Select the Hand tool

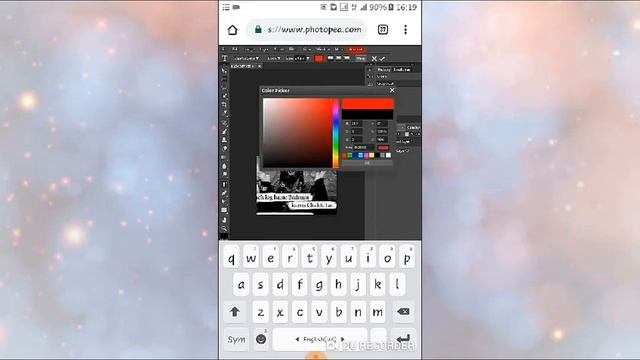coord(224,220)
